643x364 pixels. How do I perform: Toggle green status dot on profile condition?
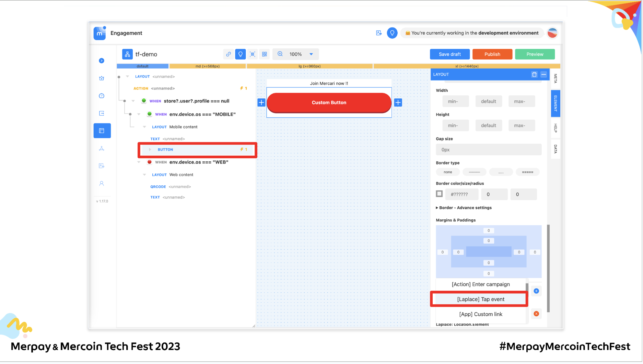pos(144,101)
